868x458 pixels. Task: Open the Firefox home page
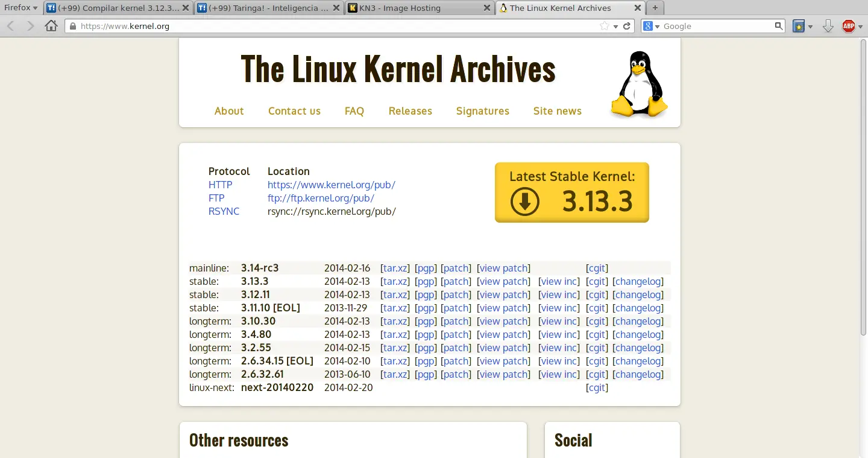click(51, 26)
